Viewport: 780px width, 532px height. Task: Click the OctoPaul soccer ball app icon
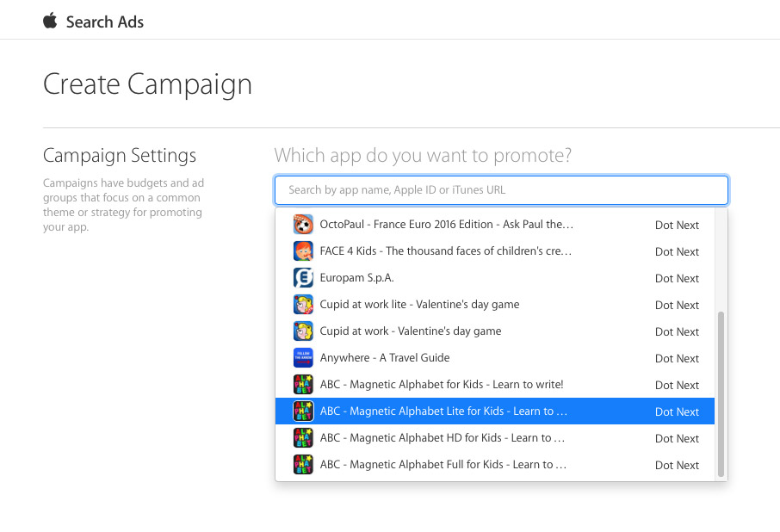[x=303, y=224]
